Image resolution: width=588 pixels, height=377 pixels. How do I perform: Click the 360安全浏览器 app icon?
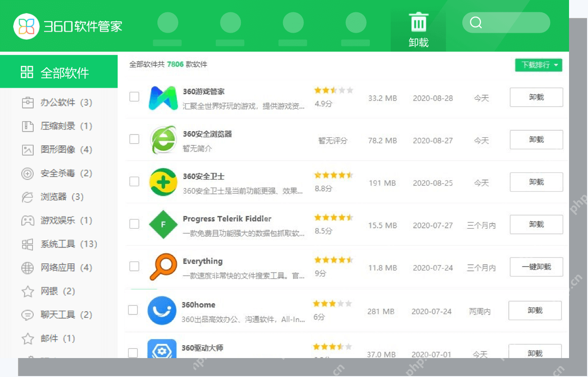tap(164, 140)
